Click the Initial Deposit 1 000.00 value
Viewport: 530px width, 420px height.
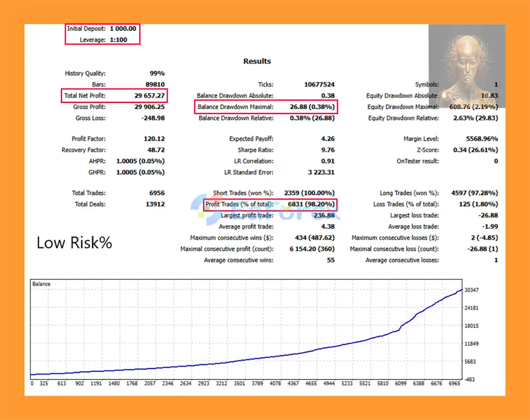tap(123, 29)
